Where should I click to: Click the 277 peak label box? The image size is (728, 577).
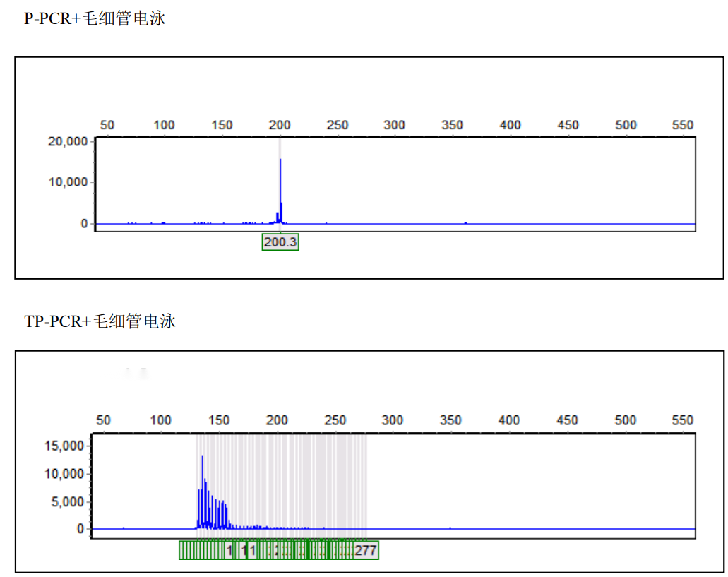pyautogui.click(x=366, y=550)
